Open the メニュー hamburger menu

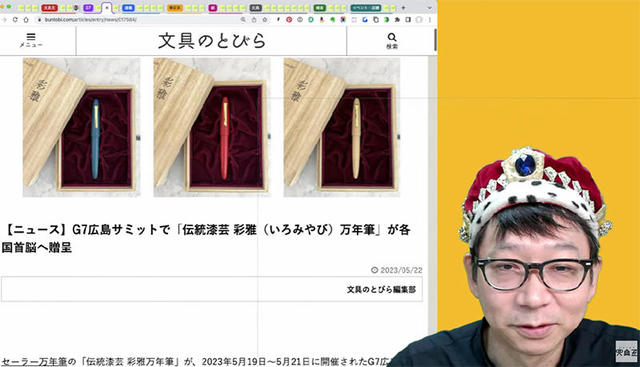[x=31, y=40]
